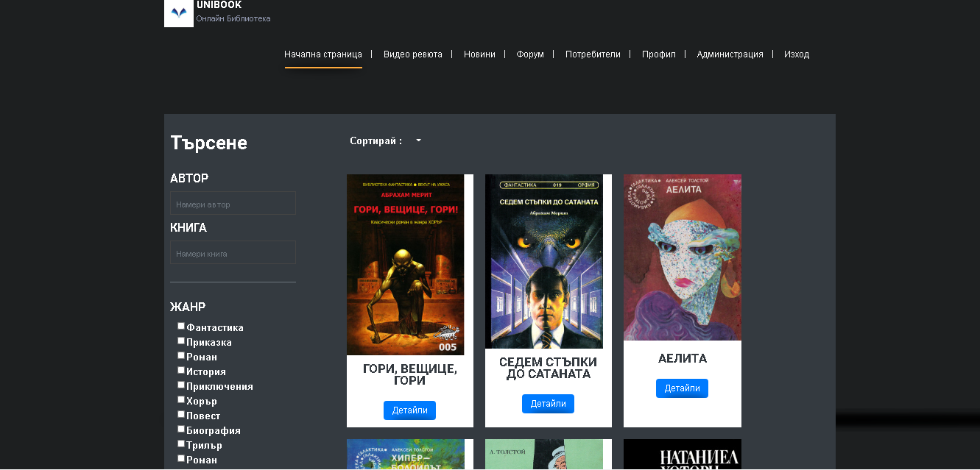Focus the Намери книга search field
Image resolution: width=980 pixels, height=470 pixels.
coord(233,253)
